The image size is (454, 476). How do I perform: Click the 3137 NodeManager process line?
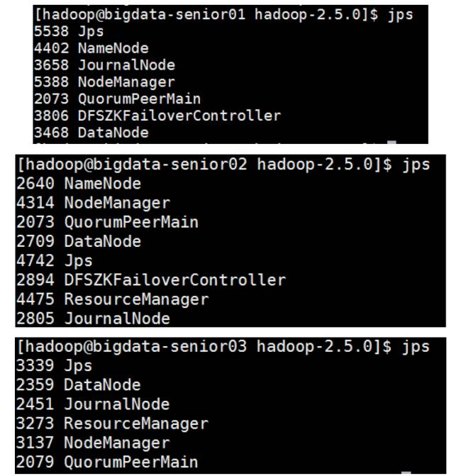coord(93,443)
